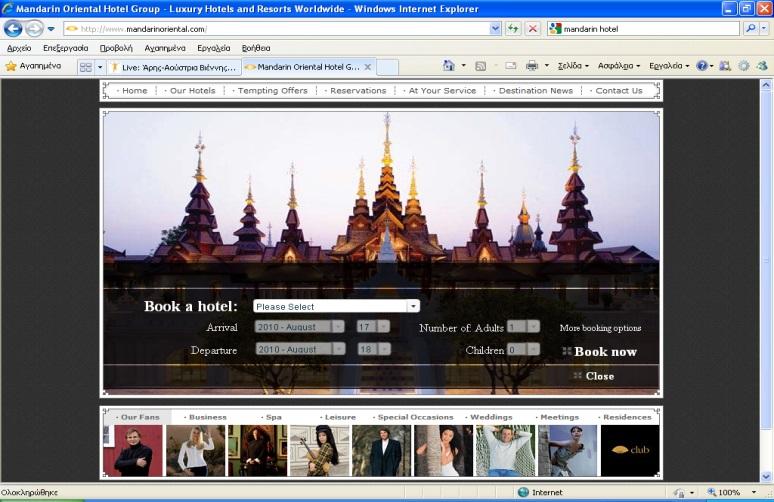The height and width of the screenshot is (502, 774).
Task: Open the Tempting Offers navigation link
Action: pyautogui.click(x=272, y=91)
